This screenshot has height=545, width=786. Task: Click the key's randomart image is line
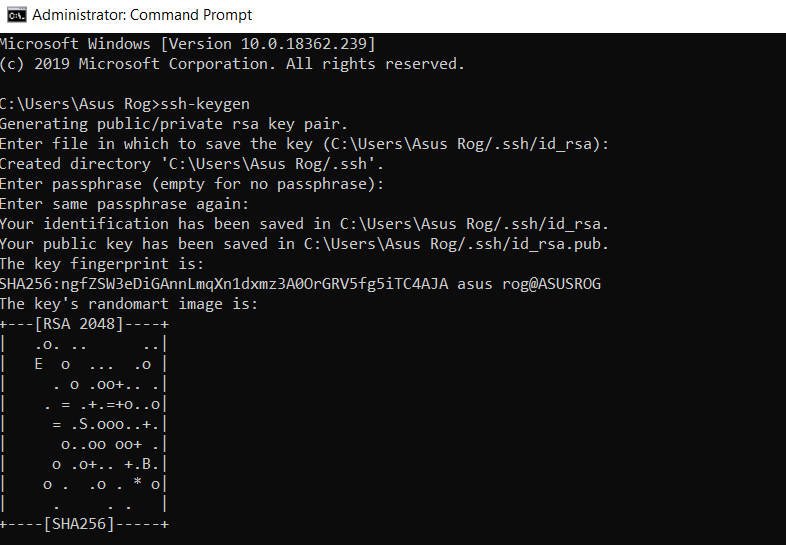129,304
